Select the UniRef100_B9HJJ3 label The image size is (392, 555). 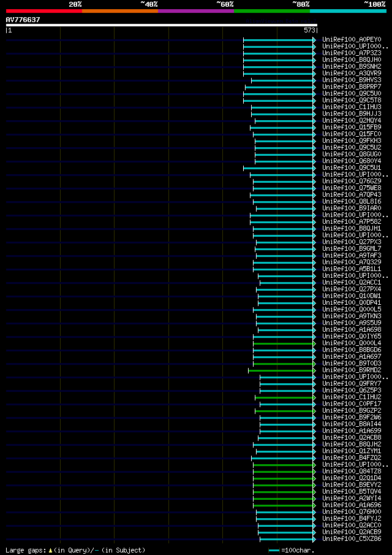point(352,113)
